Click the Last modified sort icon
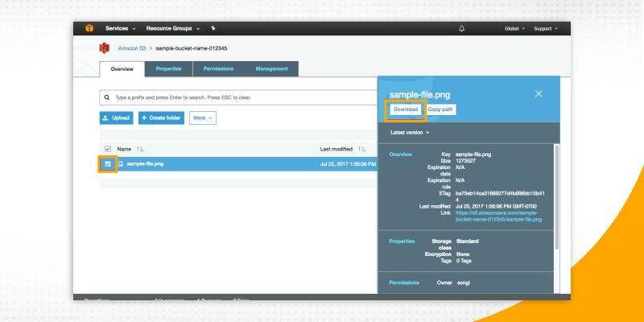This screenshot has height=322, width=644. point(361,149)
